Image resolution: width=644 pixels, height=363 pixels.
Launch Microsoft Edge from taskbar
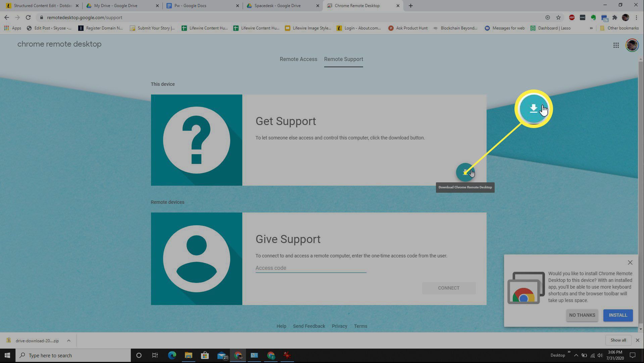pos(172,355)
